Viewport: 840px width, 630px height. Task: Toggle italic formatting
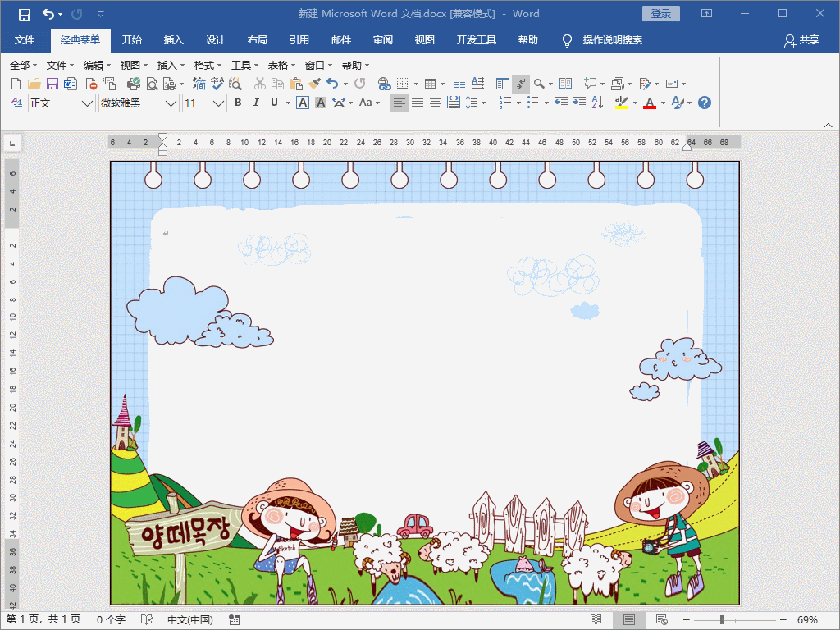(256, 103)
